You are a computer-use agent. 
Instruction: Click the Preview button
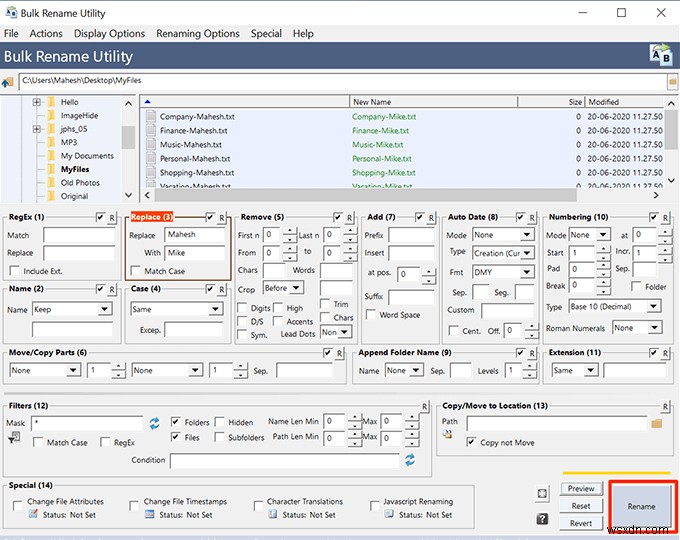coord(581,489)
